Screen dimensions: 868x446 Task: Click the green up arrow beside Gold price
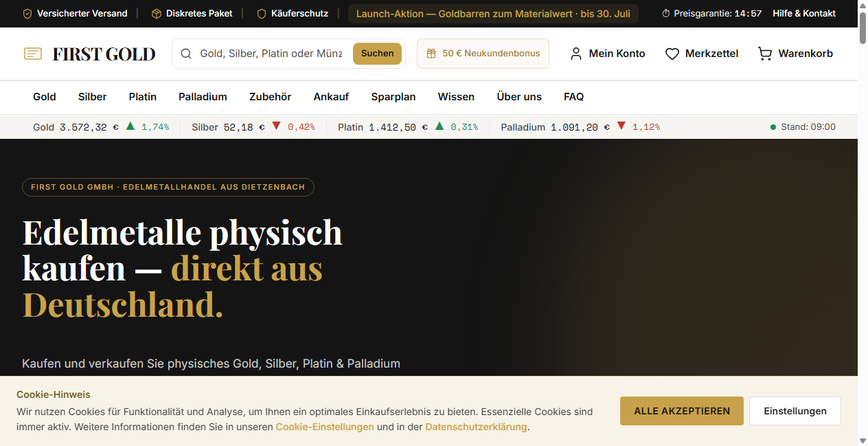click(130, 126)
